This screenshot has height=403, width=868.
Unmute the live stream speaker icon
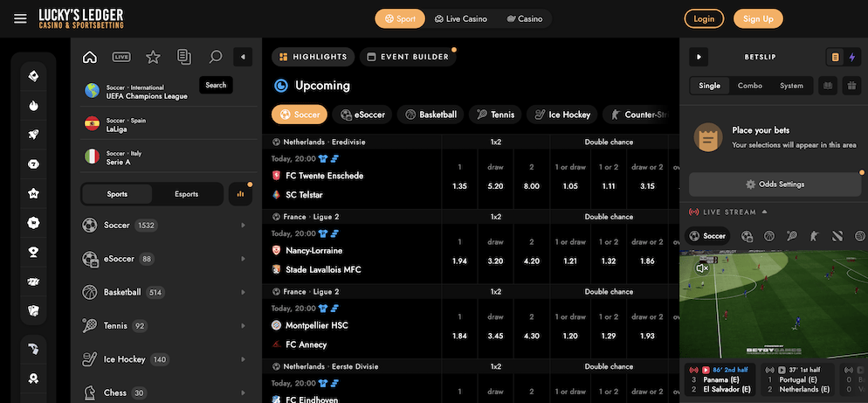[x=702, y=268]
